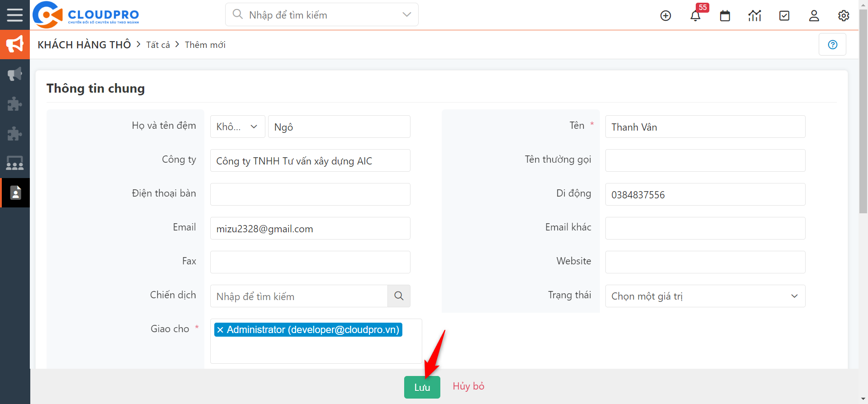
Task: Click the Tên field with Thanh Vân
Action: pyautogui.click(x=705, y=127)
